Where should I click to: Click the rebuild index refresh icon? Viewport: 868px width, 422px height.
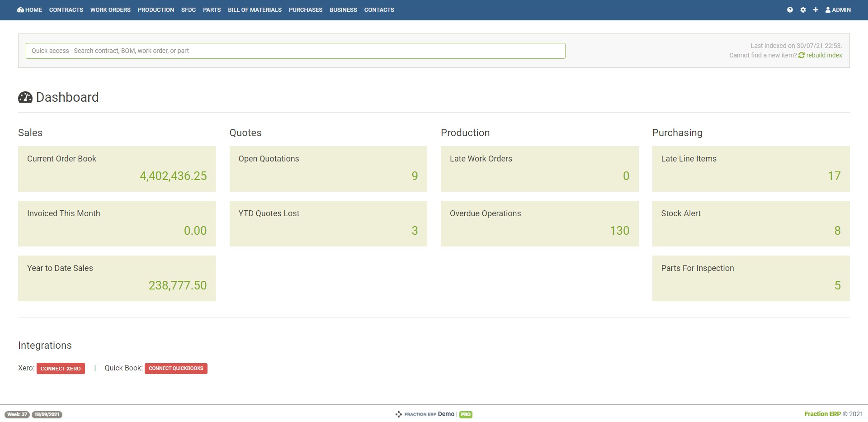click(802, 55)
